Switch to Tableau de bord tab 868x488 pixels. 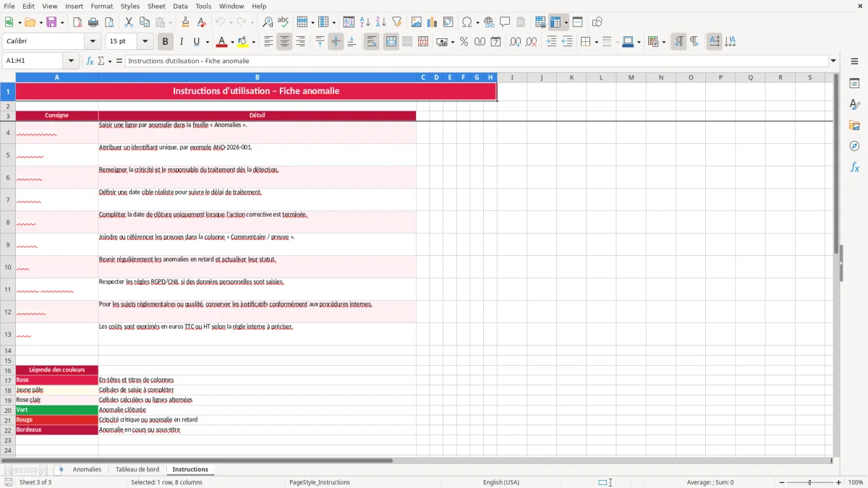(137, 469)
